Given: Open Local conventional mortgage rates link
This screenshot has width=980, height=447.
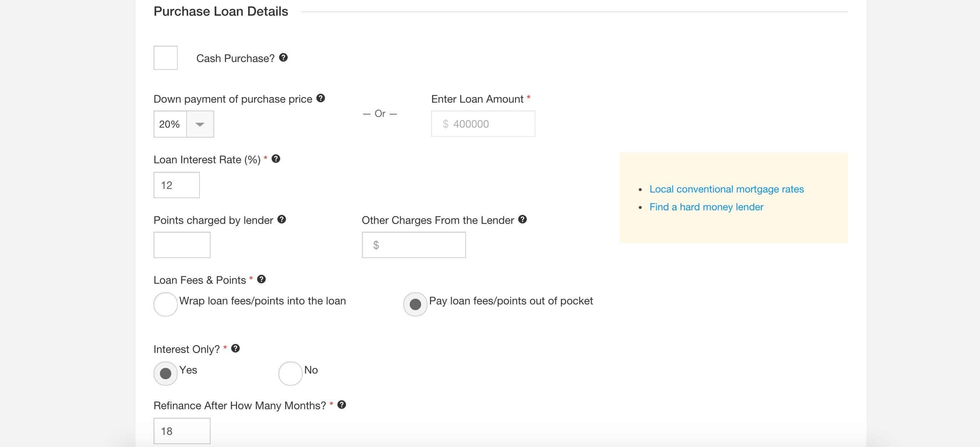Looking at the screenshot, I should click(726, 189).
